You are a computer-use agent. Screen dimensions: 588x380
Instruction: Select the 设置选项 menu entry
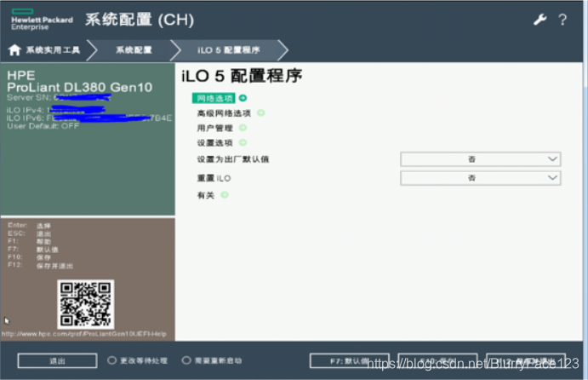pos(215,142)
